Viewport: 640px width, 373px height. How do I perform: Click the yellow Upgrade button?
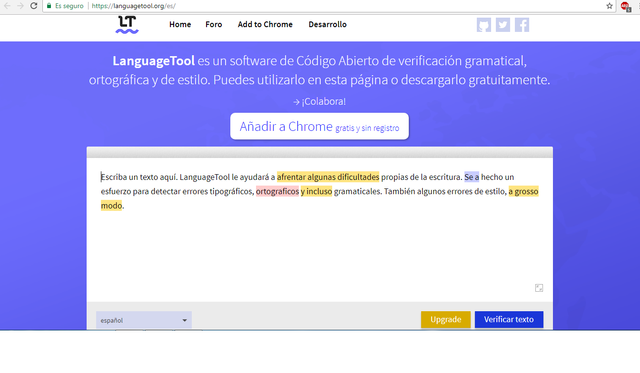click(x=446, y=320)
